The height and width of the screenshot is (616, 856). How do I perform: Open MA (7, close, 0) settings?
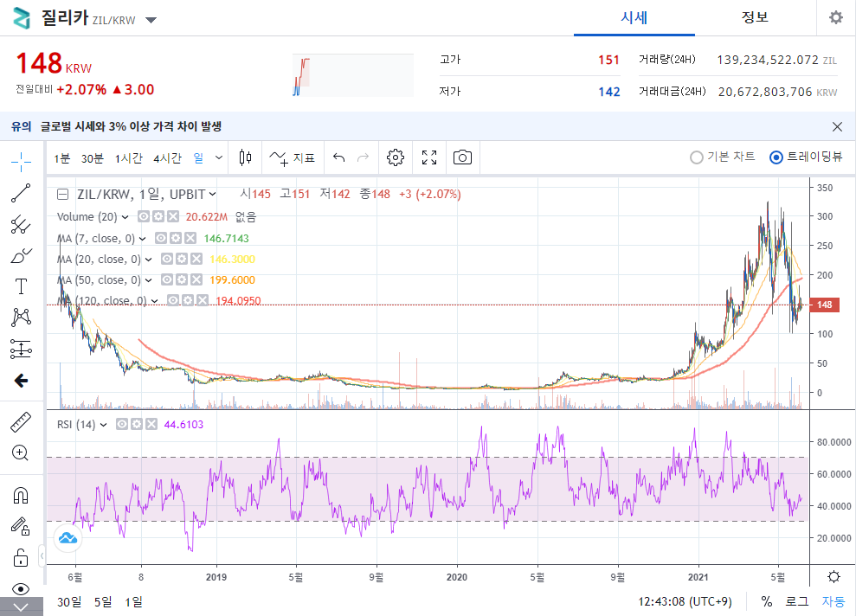175,238
